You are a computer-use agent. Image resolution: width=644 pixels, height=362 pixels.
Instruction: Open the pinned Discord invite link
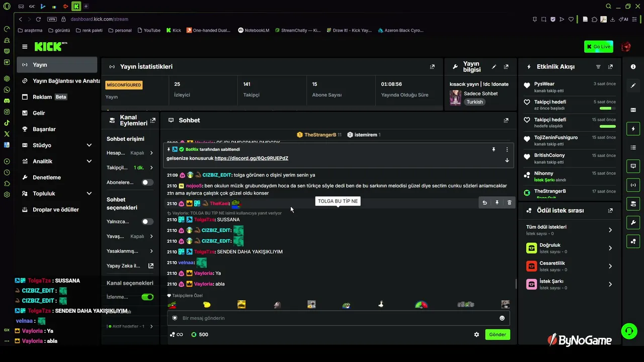[252, 158]
